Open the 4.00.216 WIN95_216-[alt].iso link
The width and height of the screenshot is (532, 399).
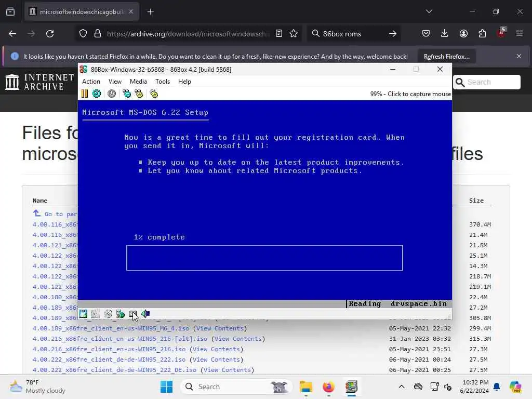point(120,339)
